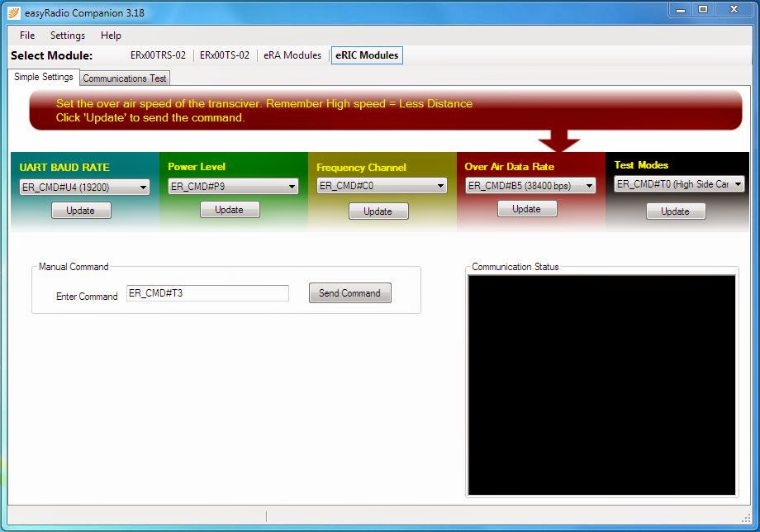Switch to the Communications Test tab
760x532 pixels.
tap(125, 78)
